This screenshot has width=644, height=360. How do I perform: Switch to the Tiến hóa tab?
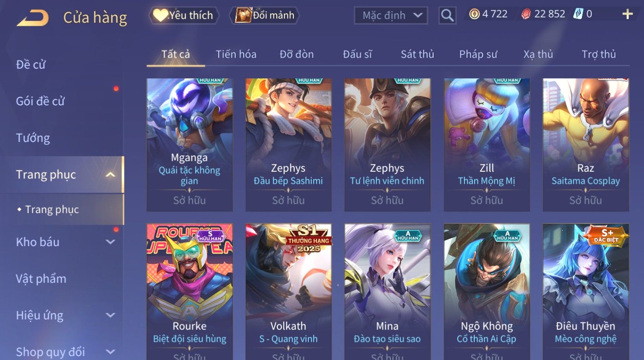[x=236, y=54]
